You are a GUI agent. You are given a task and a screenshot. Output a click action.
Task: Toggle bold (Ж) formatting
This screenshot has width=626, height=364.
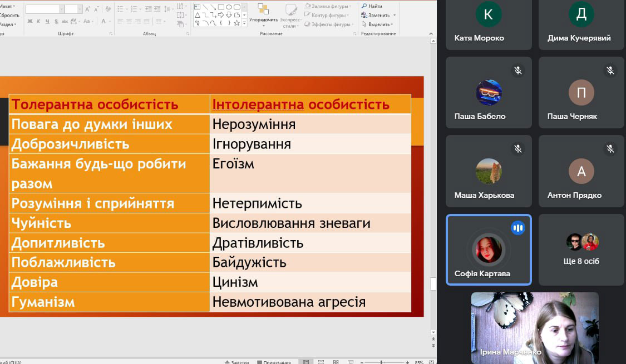click(x=30, y=22)
